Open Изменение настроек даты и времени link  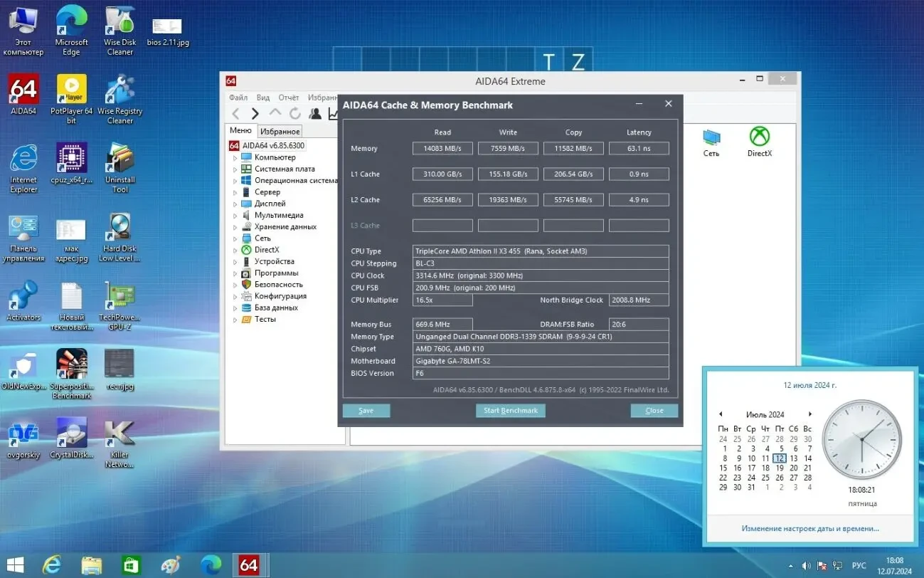click(810, 528)
